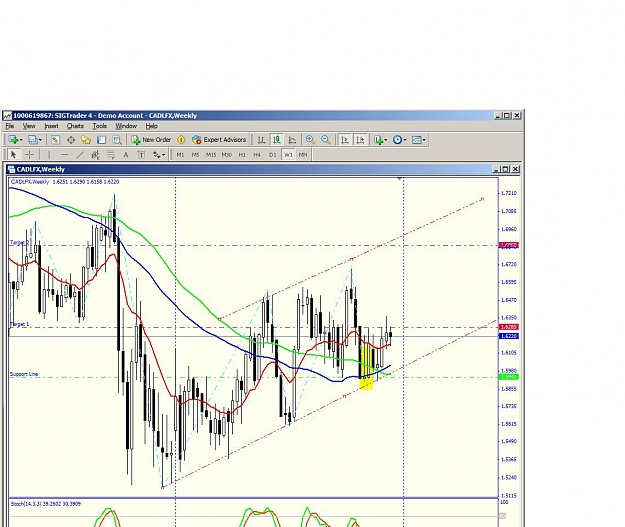
Task: Zoom in on the chart
Action: (x=310, y=140)
